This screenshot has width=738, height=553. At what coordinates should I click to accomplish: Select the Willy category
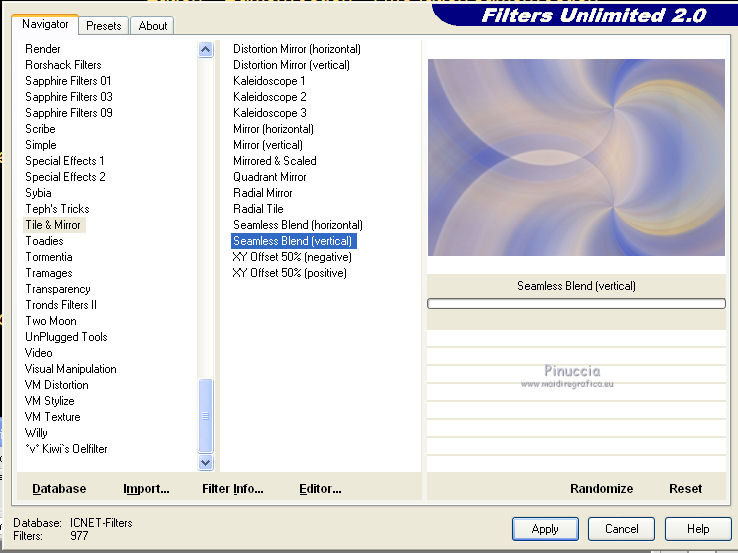[36, 433]
